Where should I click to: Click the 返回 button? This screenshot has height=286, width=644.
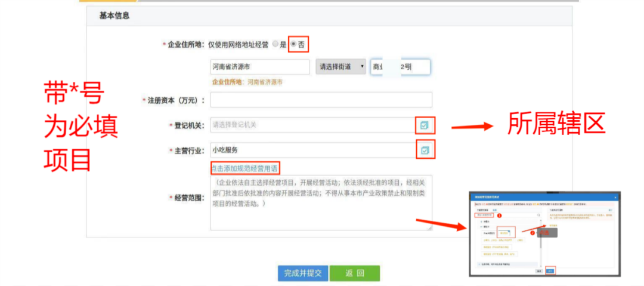[x=355, y=273]
